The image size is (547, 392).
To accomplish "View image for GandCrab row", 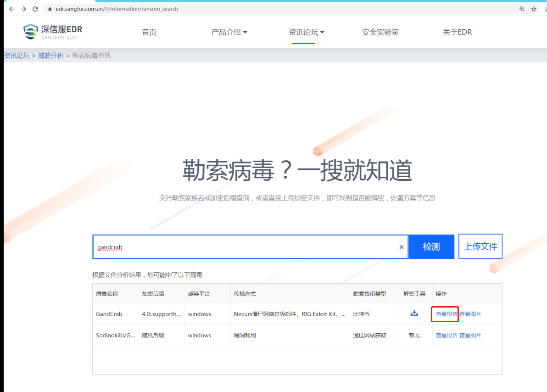I will click(470, 314).
